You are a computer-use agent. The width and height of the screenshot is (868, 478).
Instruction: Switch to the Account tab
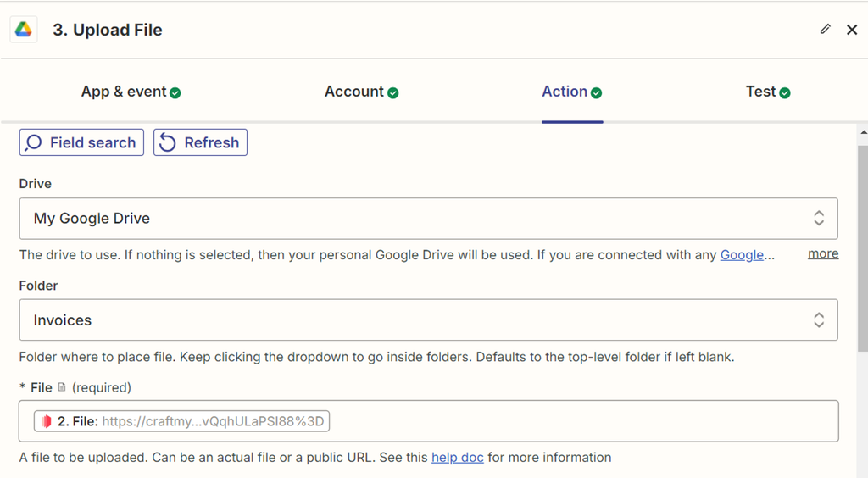tap(361, 92)
